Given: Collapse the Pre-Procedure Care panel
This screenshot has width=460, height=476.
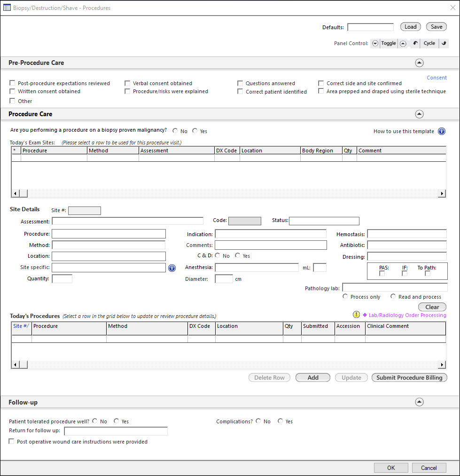Looking at the screenshot, I should pyautogui.click(x=420, y=63).
